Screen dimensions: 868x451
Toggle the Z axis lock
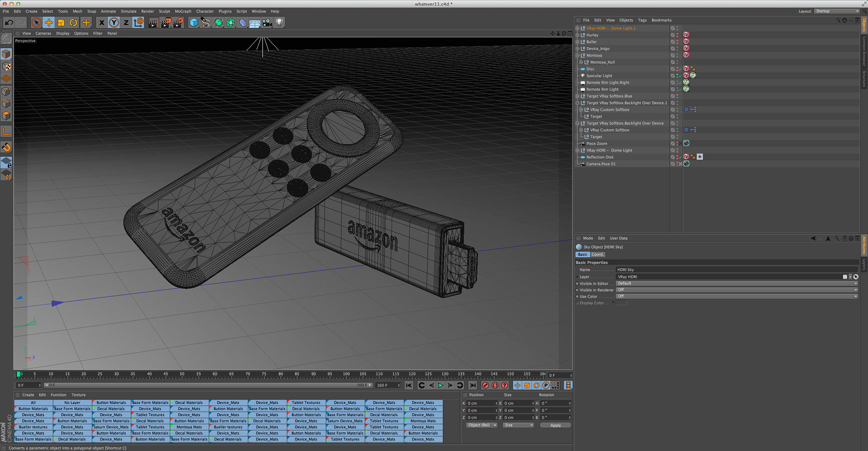pyautogui.click(x=126, y=22)
